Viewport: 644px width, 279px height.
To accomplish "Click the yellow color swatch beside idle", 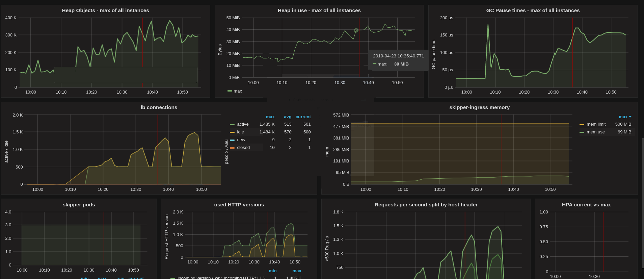I will (x=232, y=132).
